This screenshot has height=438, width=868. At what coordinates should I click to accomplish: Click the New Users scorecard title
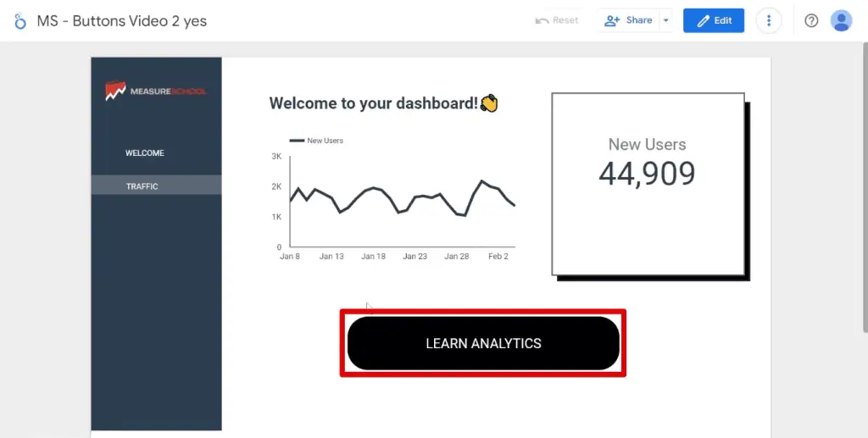(647, 144)
